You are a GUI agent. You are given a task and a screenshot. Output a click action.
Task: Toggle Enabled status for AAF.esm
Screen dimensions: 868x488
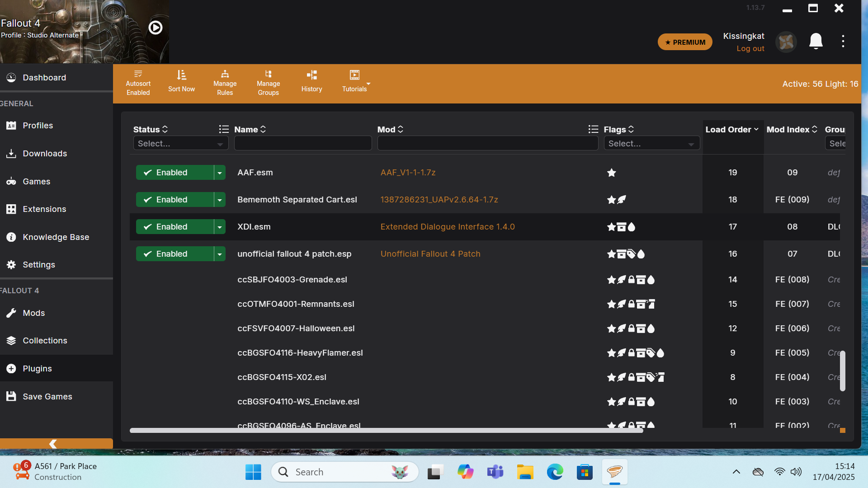(175, 173)
